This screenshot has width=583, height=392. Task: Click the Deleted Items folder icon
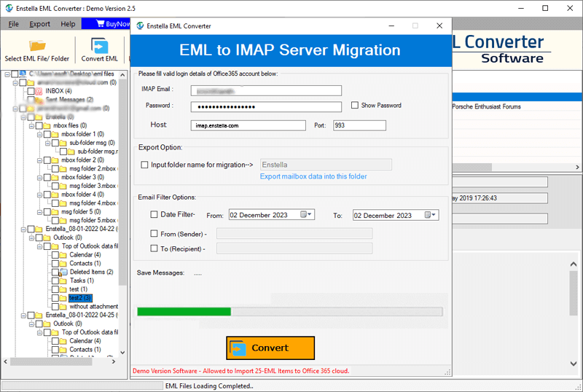63,273
